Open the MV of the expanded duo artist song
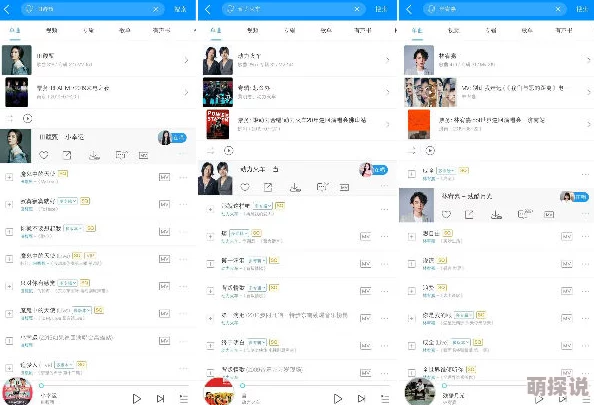594x405 pixels. 344,188
